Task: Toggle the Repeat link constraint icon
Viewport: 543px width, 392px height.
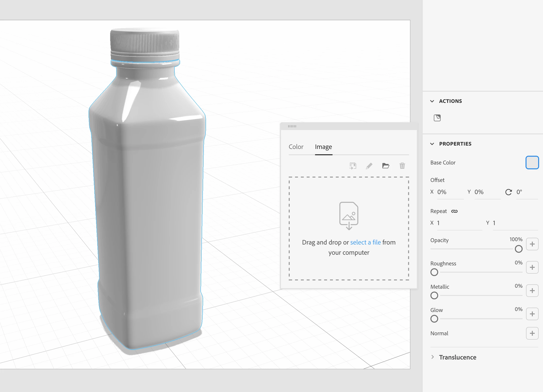Action: [x=454, y=211]
